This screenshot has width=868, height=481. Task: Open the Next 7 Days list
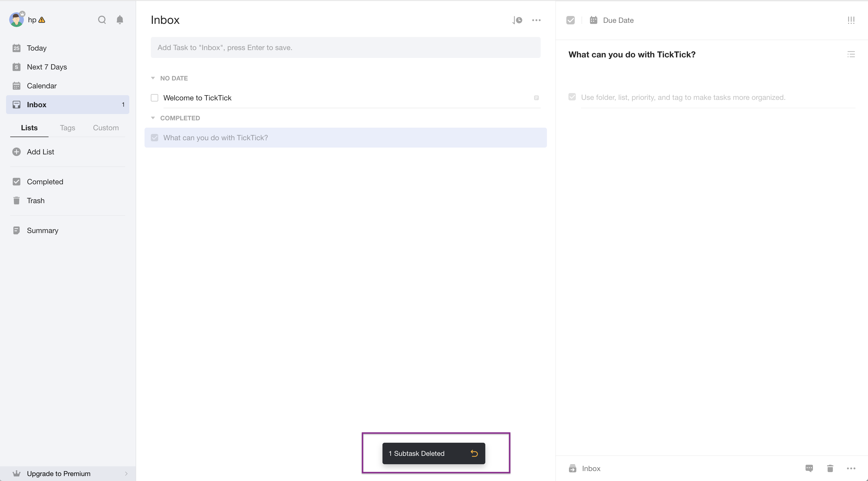pos(67,67)
